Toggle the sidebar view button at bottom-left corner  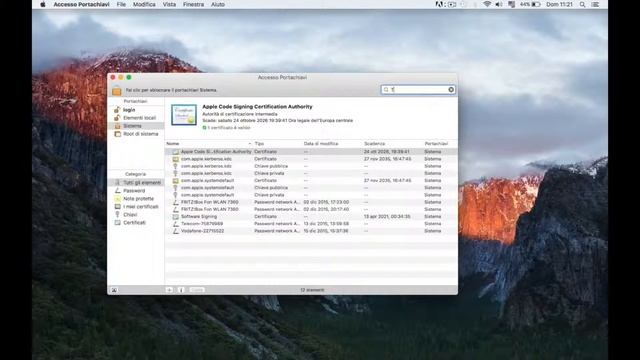click(x=114, y=290)
